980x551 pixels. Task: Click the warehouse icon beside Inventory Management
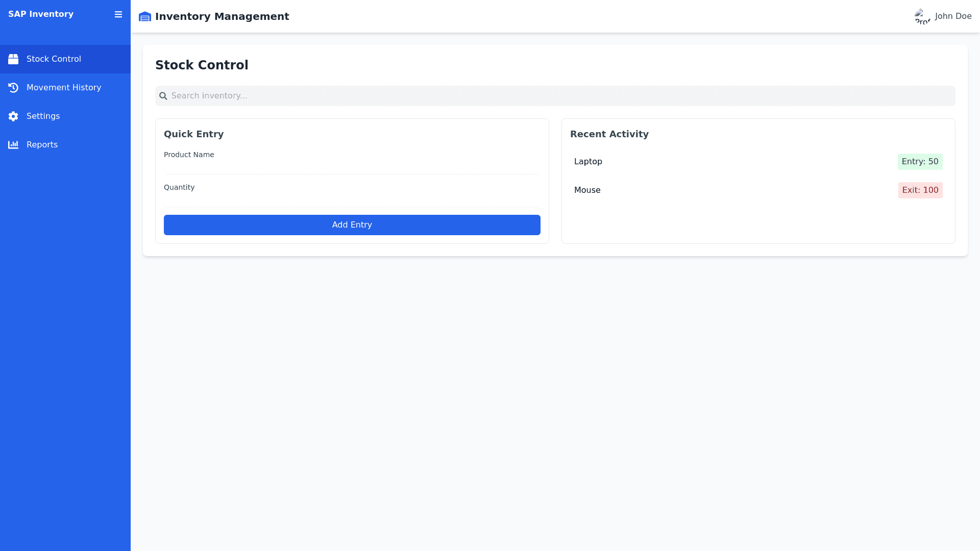pyautogui.click(x=145, y=17)
